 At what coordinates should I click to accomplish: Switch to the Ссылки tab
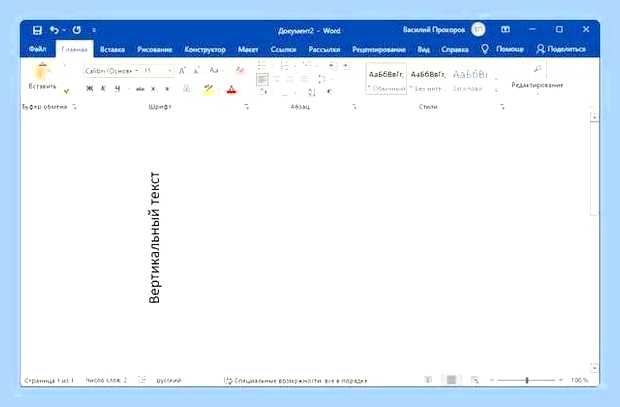(x=283, y=49)
